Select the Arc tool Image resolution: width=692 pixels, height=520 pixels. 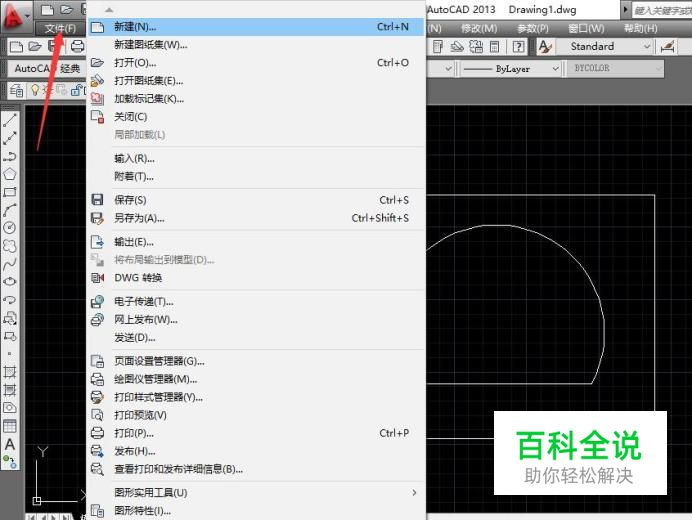[10, 210]
